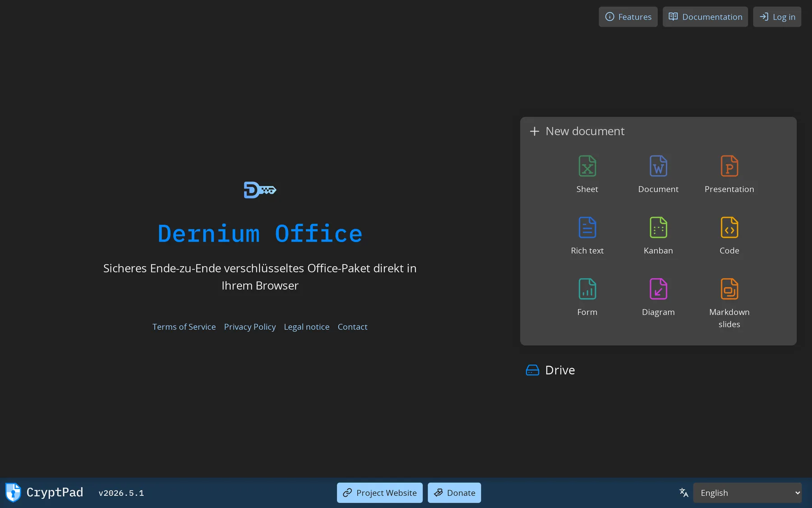Click the CryptPad name in footer
This screenshot has height=508, width=812.
click(55, 492)
